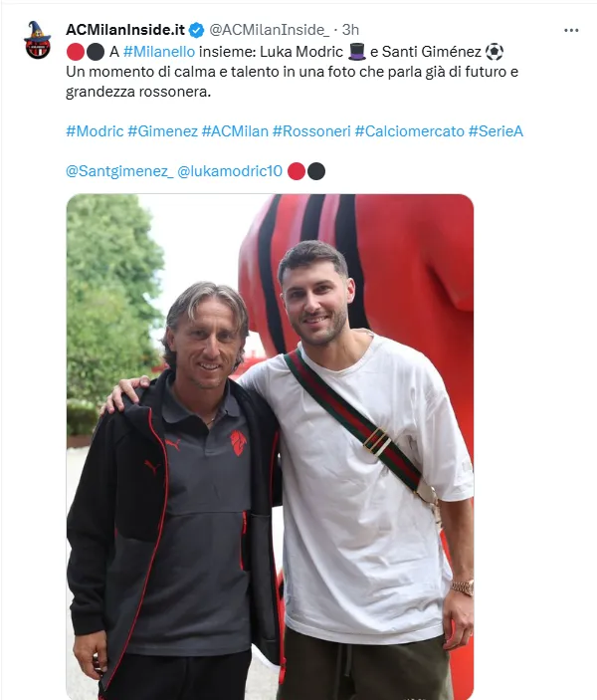Open the attached photo of two men
This screenshot has height=700, width=597.
[x=270, y=446]
